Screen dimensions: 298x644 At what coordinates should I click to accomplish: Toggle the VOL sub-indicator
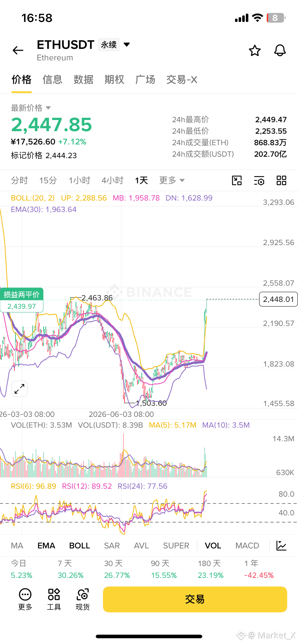(x=213, y=546)
